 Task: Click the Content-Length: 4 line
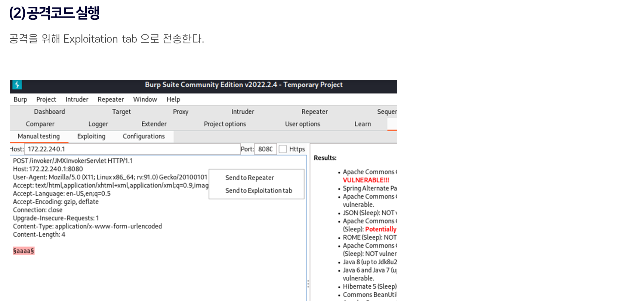click(39, 235)
